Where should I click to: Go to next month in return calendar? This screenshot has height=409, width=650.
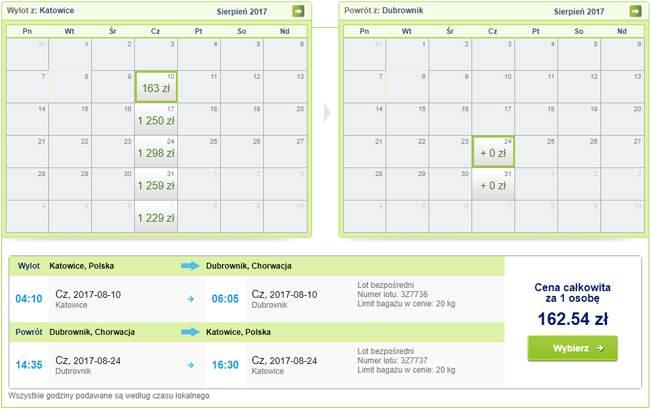[x=635, y=11]
